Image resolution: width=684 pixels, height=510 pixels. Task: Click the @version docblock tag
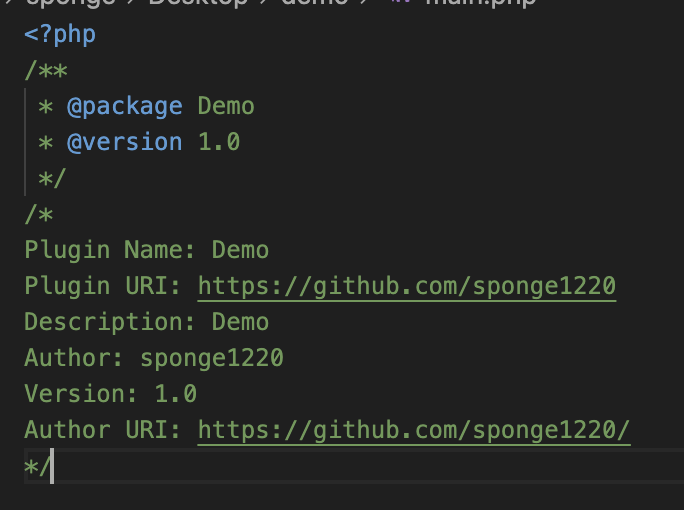click(124, 142)
